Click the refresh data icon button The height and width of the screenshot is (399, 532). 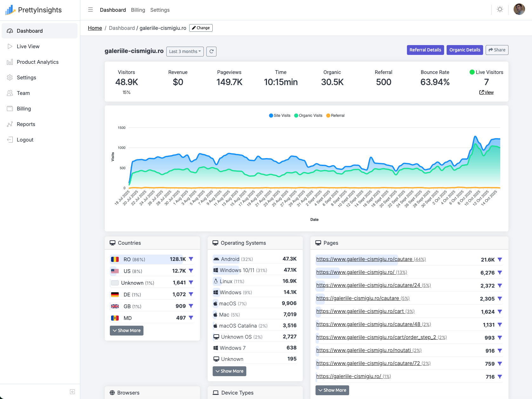point(211,51)
